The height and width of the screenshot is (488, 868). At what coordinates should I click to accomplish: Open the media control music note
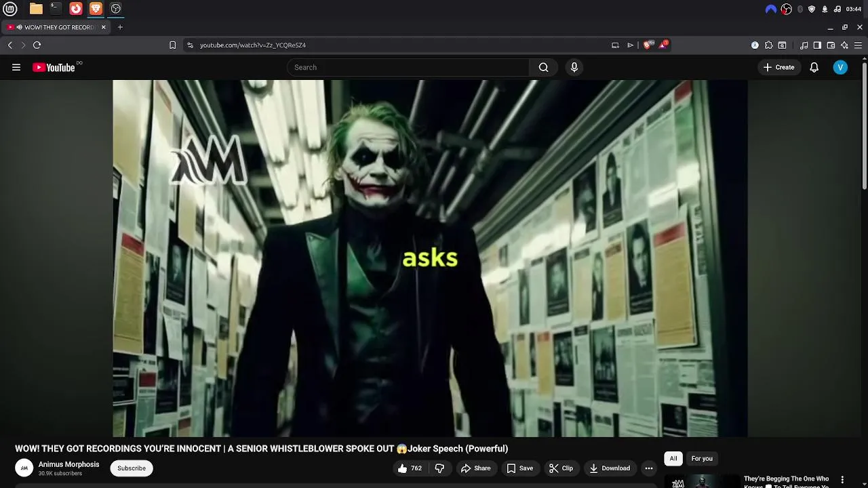coord(804,45)
